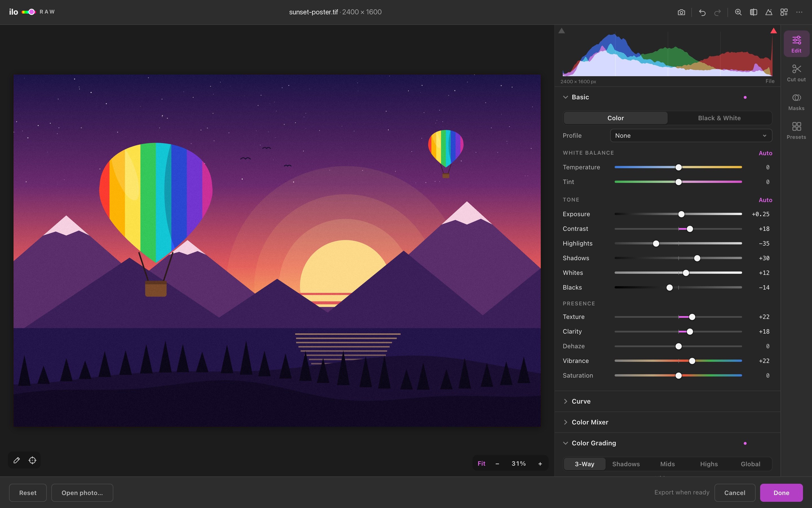Click the Exposure value +0.25
812x508 pixels.
[760, 214]
